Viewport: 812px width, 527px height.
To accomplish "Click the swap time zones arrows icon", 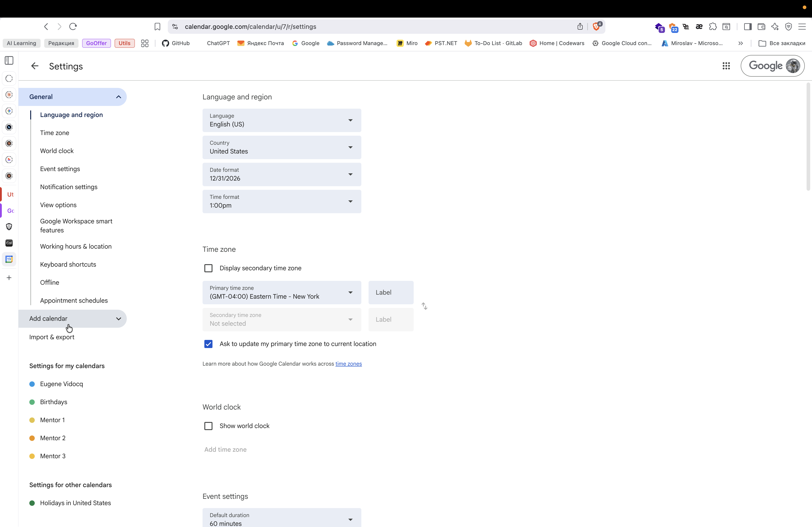I will point(424,306).
